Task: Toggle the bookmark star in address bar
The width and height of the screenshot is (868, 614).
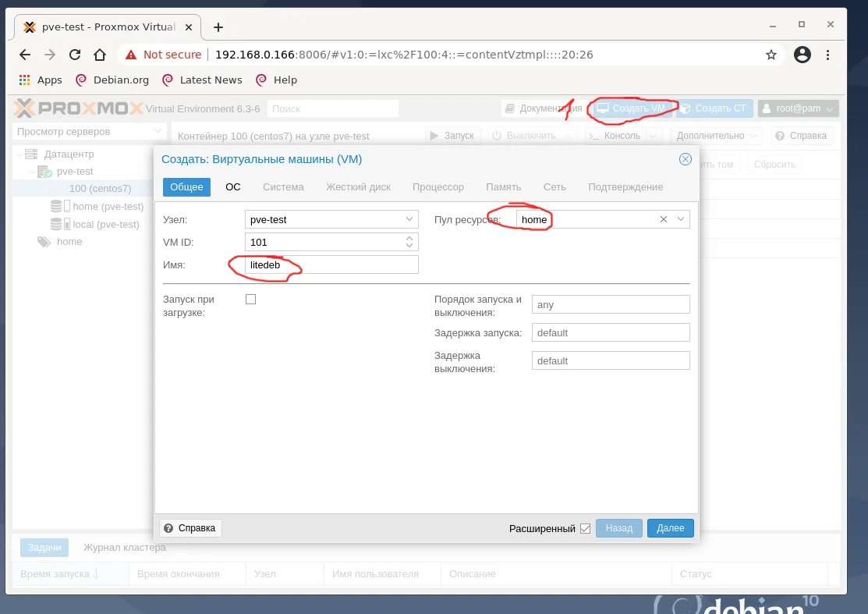Action: [771, 55]
